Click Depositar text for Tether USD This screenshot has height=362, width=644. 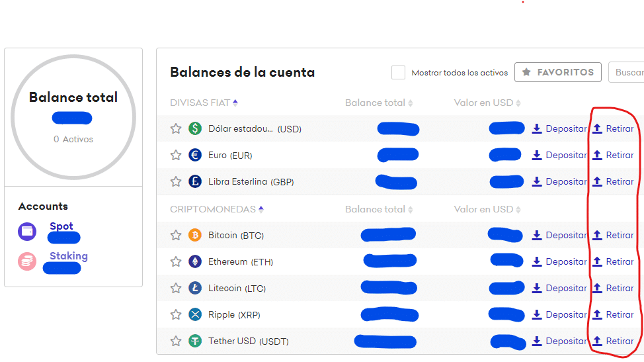click(x=567, y=341)
